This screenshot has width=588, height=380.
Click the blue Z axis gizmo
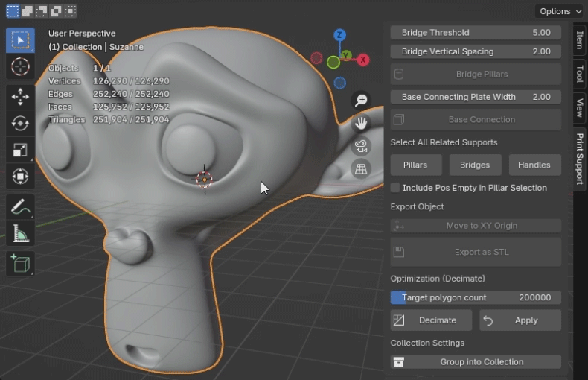[x=339, y=35]
